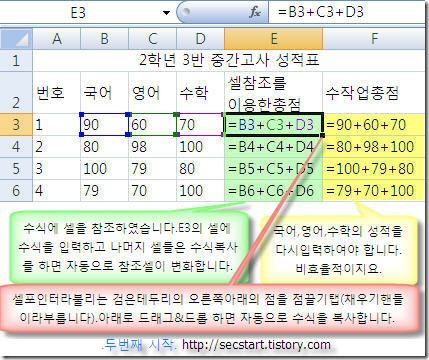This screenshot has width=429, height=360.
Task: Click cell F6 with =79+70+100
Action: point(374,191)
